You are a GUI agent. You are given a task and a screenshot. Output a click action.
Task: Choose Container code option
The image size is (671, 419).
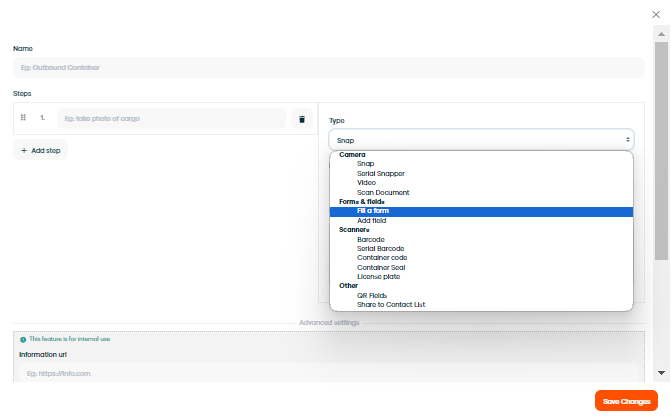click(x=382, y=258)
